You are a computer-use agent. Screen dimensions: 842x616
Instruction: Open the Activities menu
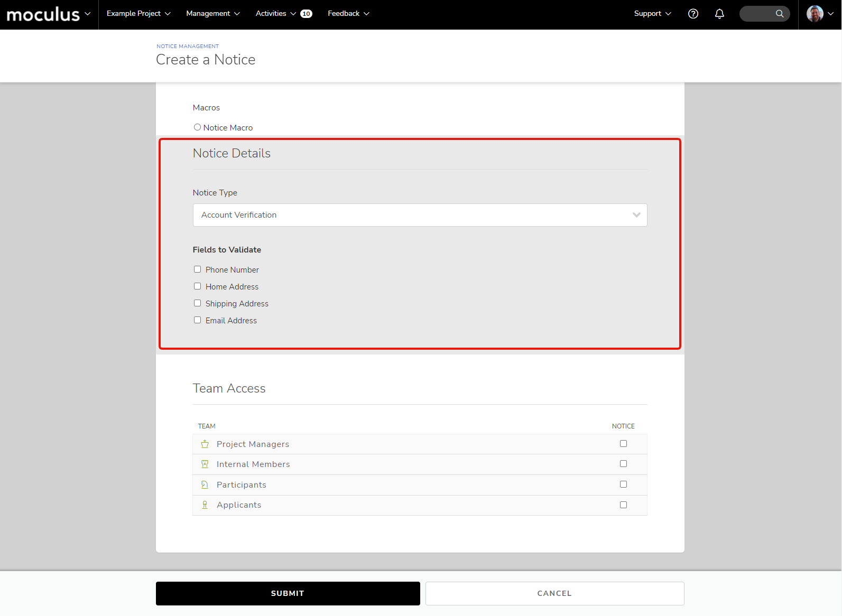pos(275,14)
